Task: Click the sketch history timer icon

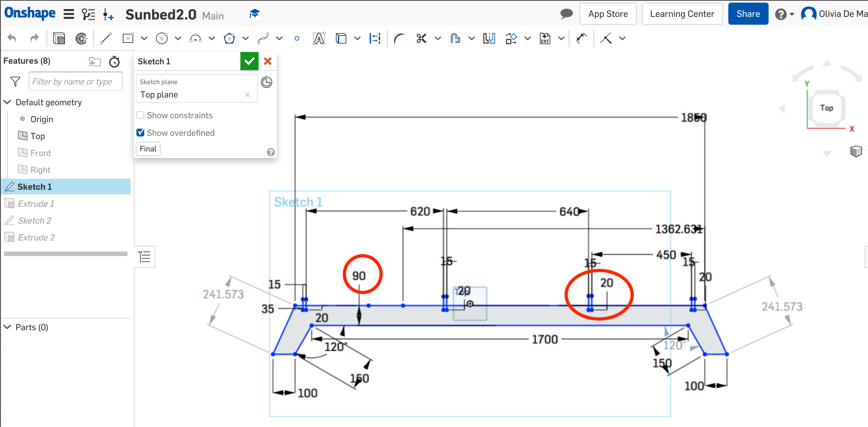Action: [x=266, y=82]
